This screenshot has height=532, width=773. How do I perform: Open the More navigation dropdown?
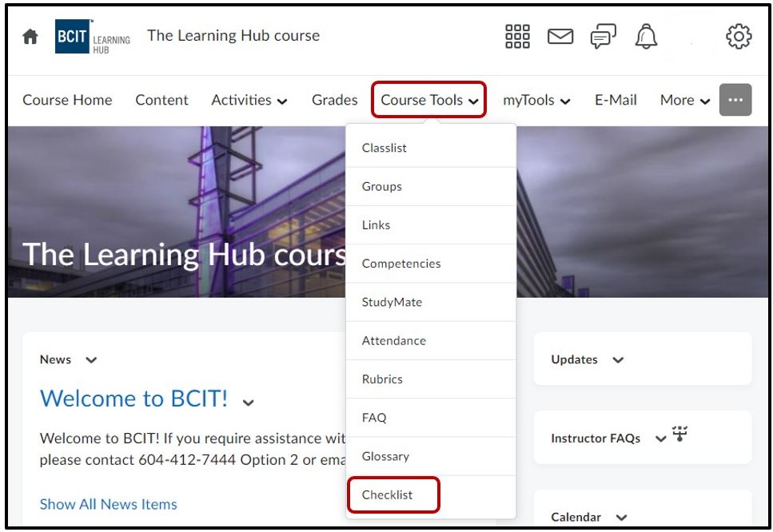click(684, 100)
